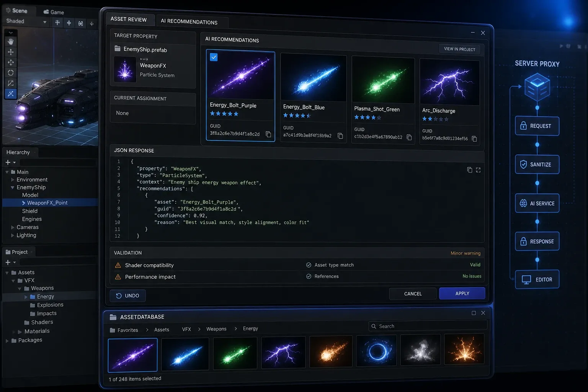Open the AssetDatabase folder icon

(113, 317)
